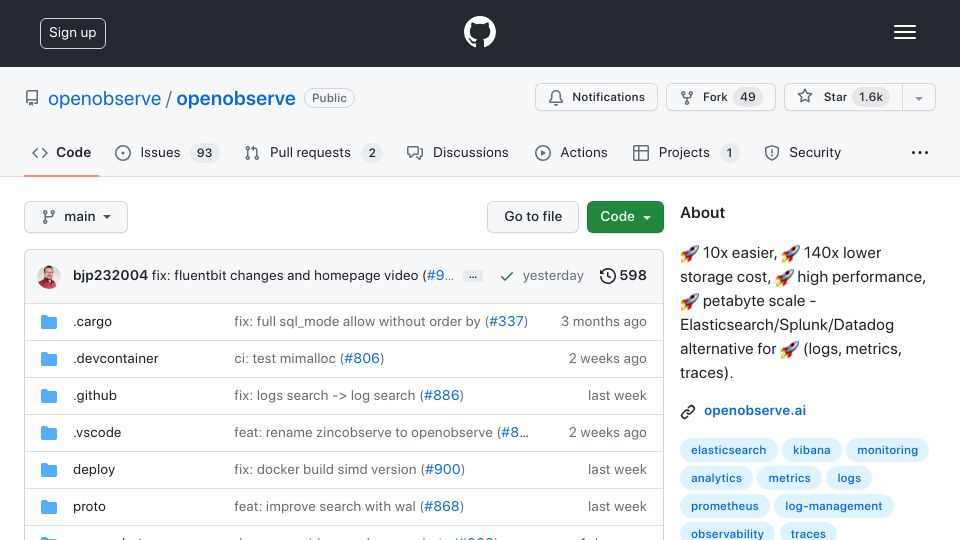Switch to the Issues tab
This screenshot has width=960, height=540.
(166, 152)
